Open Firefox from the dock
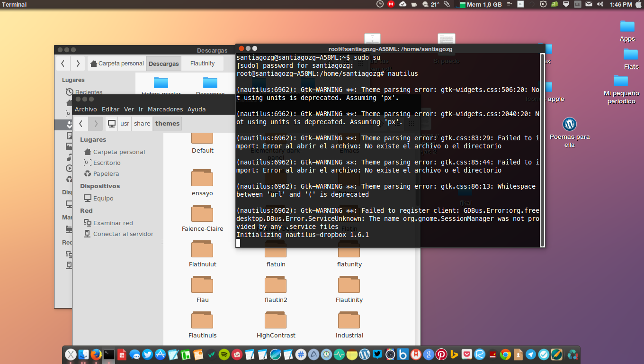This screenshot has width=644, height=364. tap(96, 354)
